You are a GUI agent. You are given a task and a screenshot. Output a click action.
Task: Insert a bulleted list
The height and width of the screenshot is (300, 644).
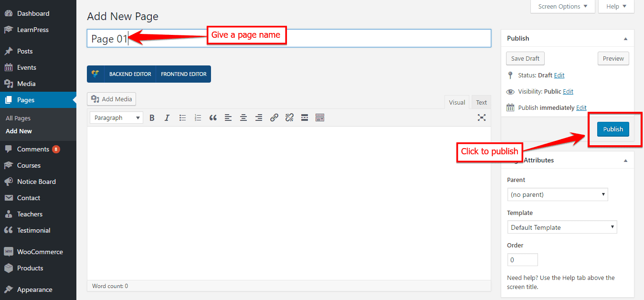tap(182, 118)
